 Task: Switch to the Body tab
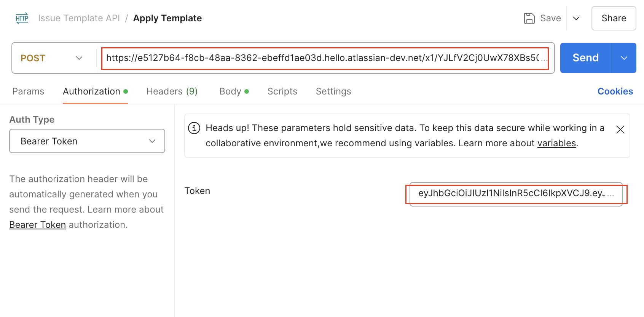(230, 91)
